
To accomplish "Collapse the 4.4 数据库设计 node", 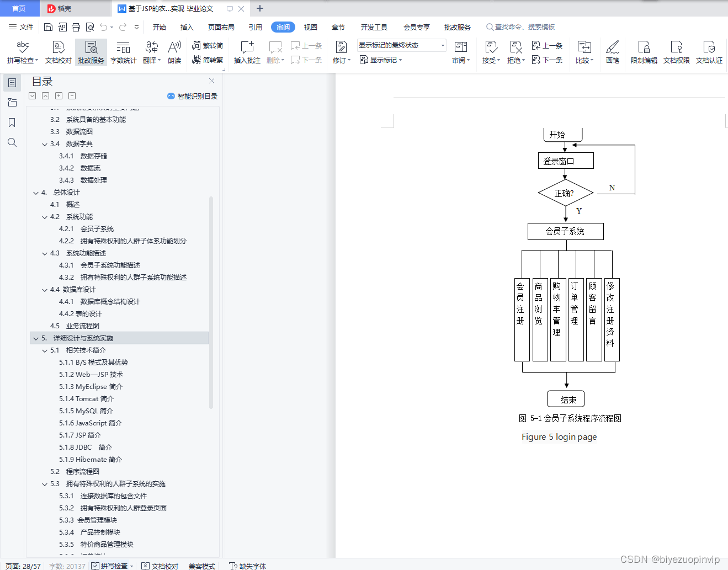I will [x=45, y=290].
